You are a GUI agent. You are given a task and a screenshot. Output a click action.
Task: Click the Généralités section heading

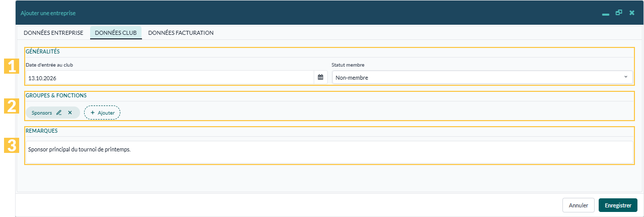click(43, 51)
